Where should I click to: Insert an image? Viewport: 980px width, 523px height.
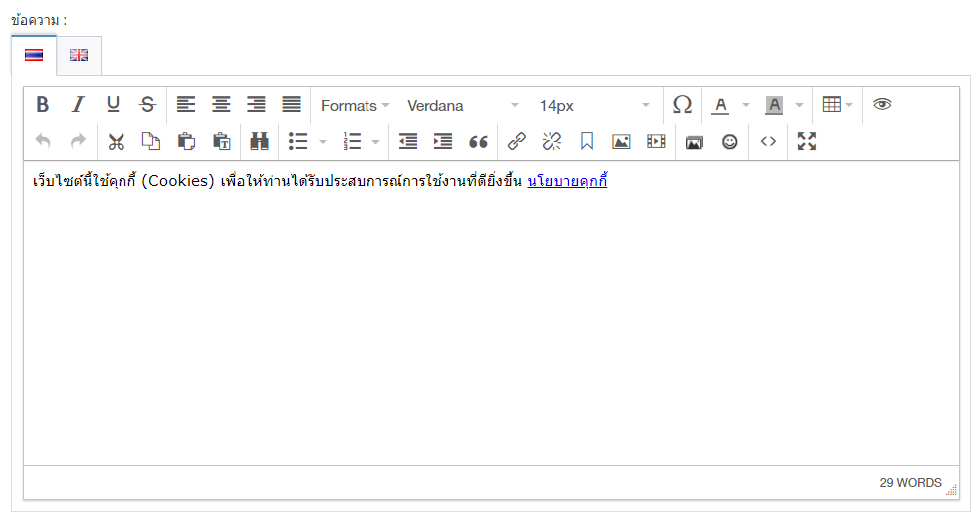point(621,141)
